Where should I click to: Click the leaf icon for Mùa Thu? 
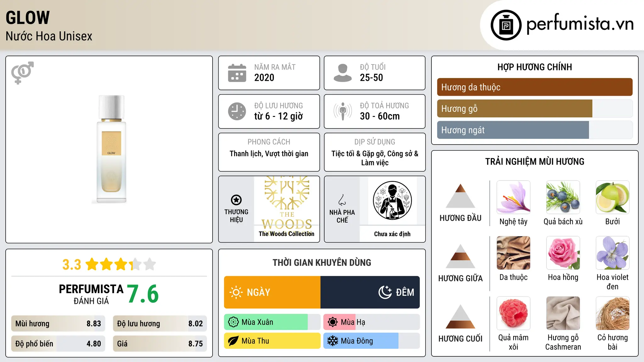point(233,341)
